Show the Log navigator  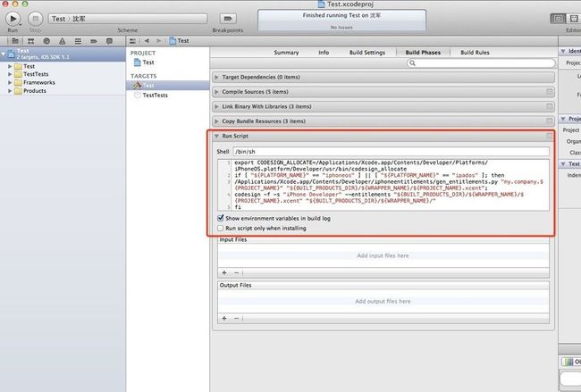click(109, 41)
